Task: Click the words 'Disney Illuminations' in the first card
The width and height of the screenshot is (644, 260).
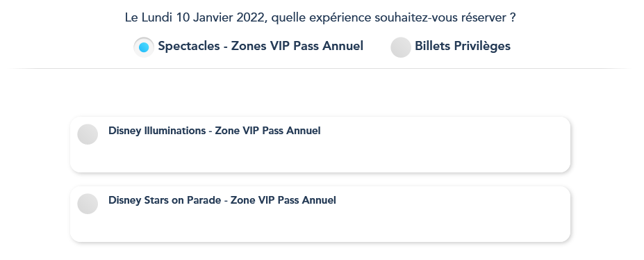Action: tap(157, 131)
